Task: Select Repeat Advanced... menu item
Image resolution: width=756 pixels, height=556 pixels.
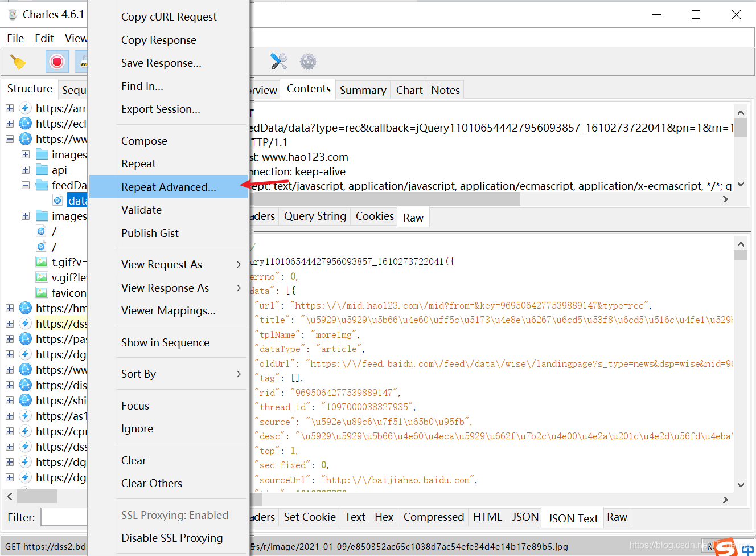Action: tap(169, 187)
